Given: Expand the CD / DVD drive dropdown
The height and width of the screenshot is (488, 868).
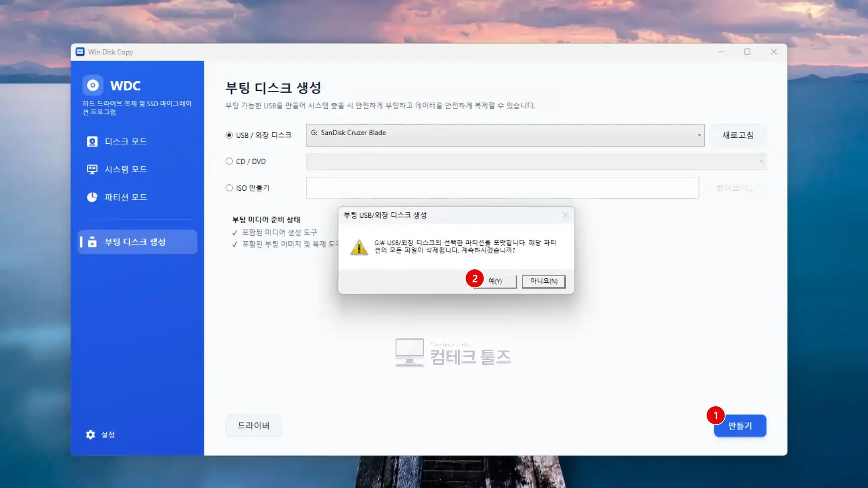Looking at the screenshot, I should (536, 162).
